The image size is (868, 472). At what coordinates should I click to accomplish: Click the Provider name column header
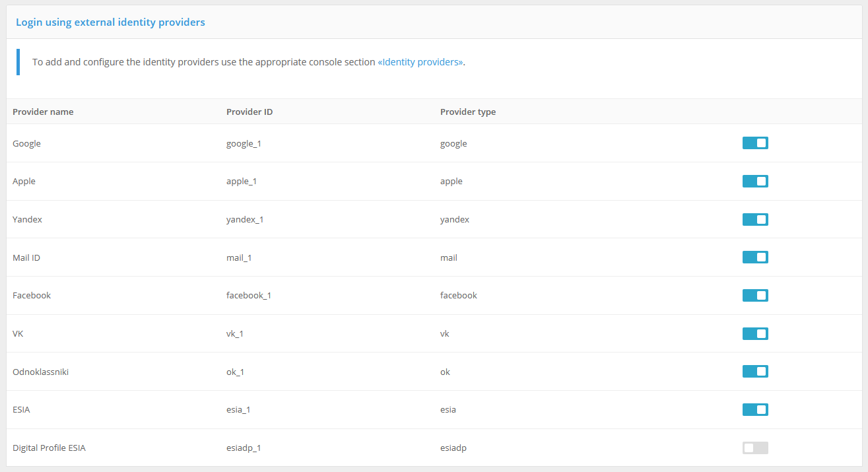(x=43, y=112)
